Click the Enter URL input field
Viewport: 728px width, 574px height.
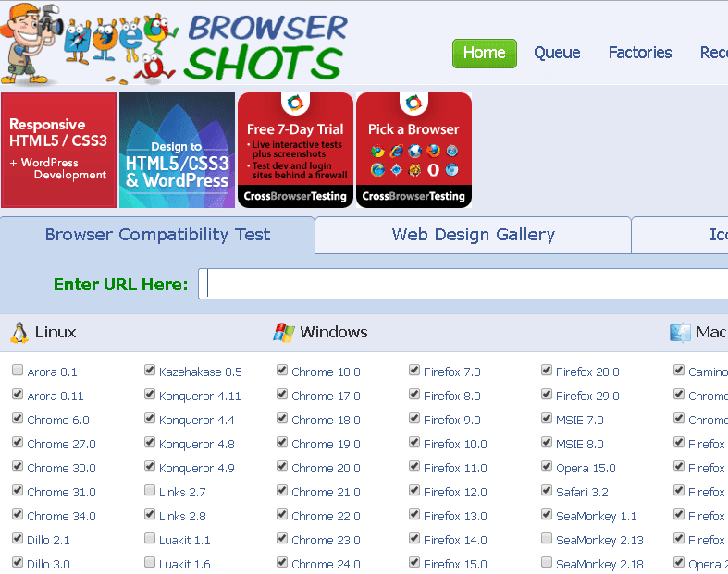click(x=463, y=284)
